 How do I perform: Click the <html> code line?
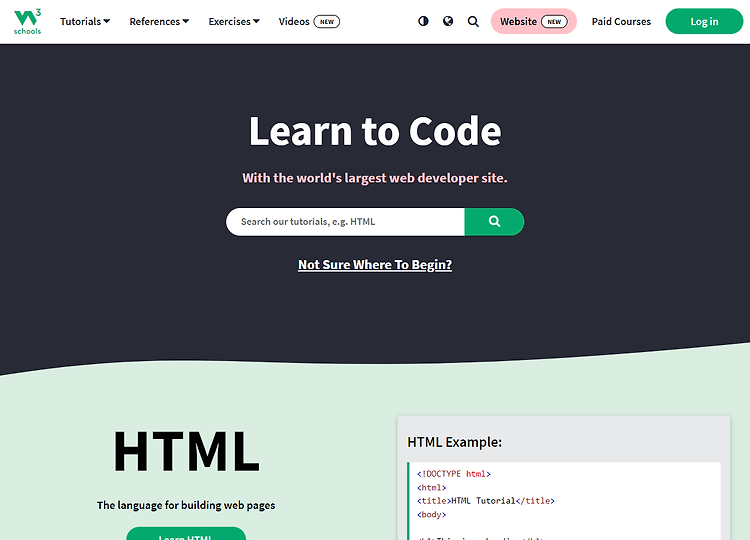431,487
